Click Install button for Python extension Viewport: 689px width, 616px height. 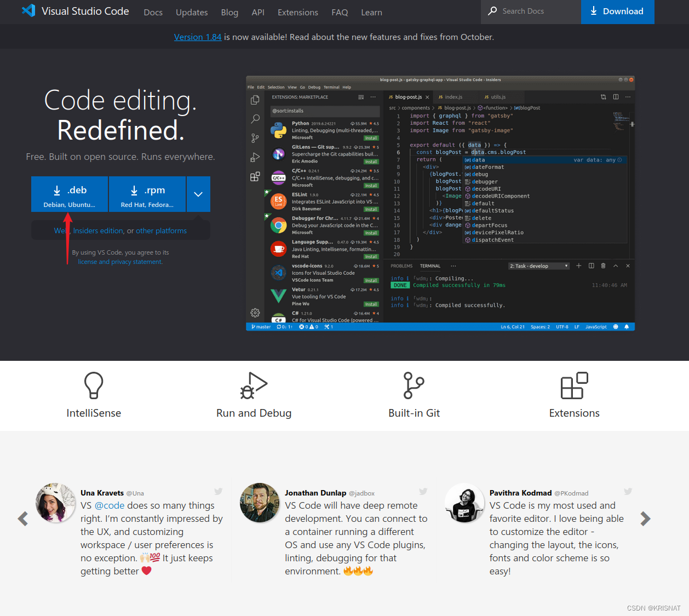pyautogui.click(x=371, y=138)
